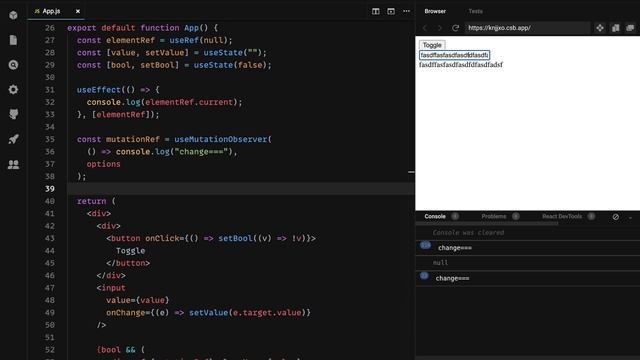Viewport: 640px width, 360px height.
Task: Open the editor more options ellipsis
Action: pos(407,11)
